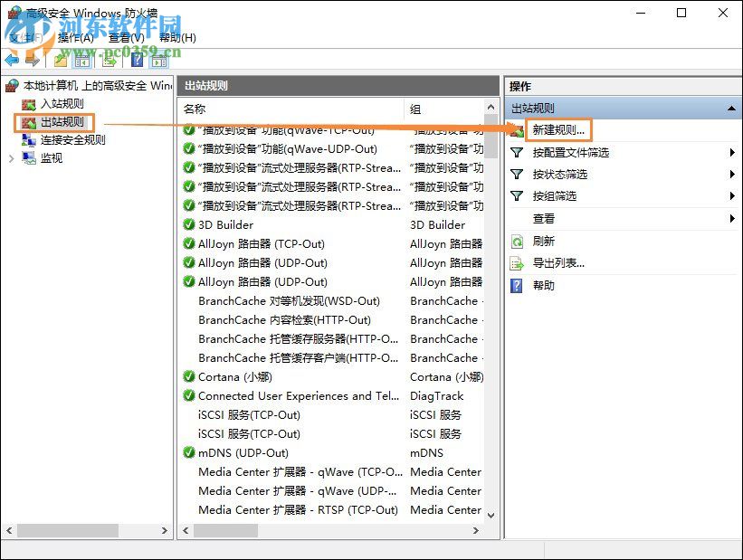743x560 pixels.
Task: Click the export list toolbar icon
Action: [110, 62]
